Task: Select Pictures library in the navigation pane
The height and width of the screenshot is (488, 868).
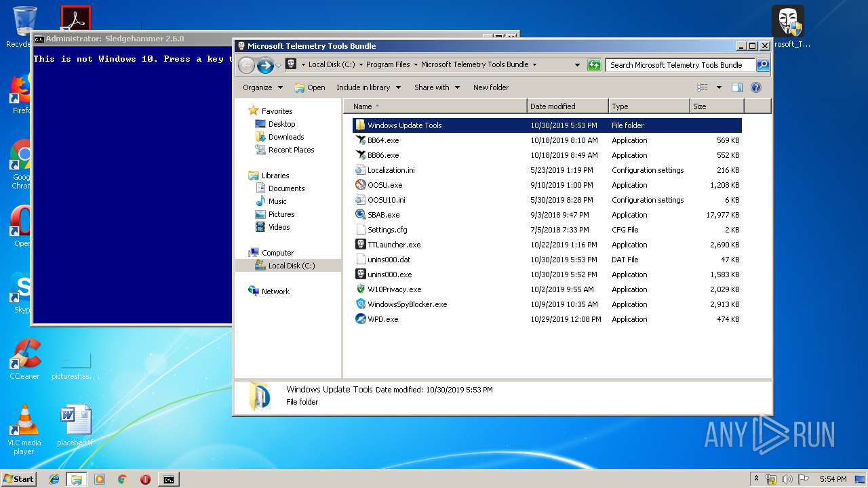Action: click(281, 214)
